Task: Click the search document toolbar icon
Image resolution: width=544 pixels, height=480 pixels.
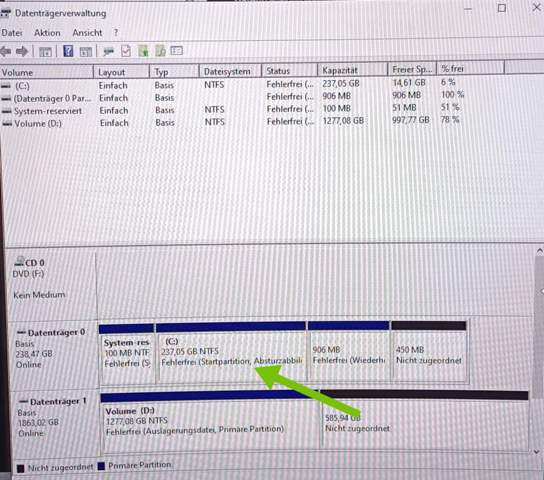Action: coord(160,51)
